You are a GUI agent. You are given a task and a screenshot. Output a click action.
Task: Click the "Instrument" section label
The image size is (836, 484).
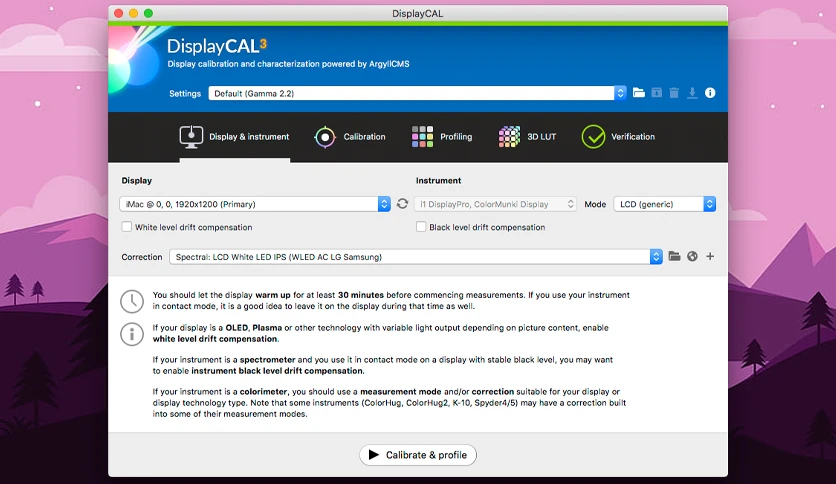438,181
